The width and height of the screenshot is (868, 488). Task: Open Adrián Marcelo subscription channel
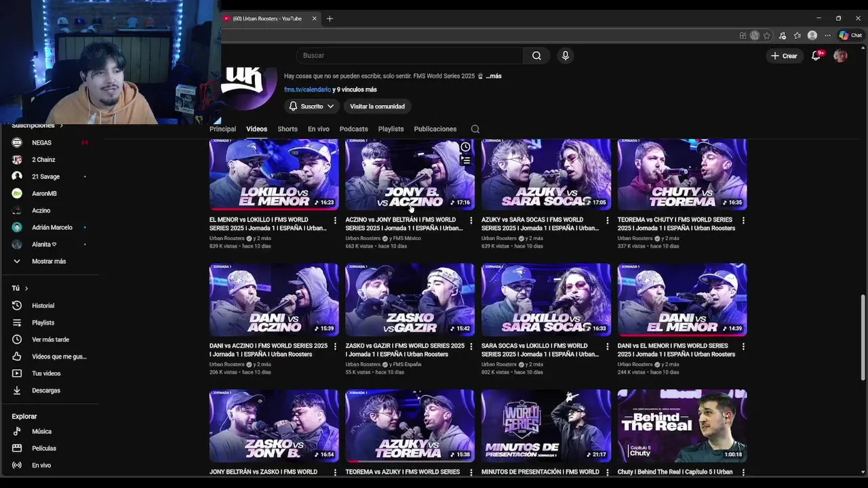[x=50, y=227]
